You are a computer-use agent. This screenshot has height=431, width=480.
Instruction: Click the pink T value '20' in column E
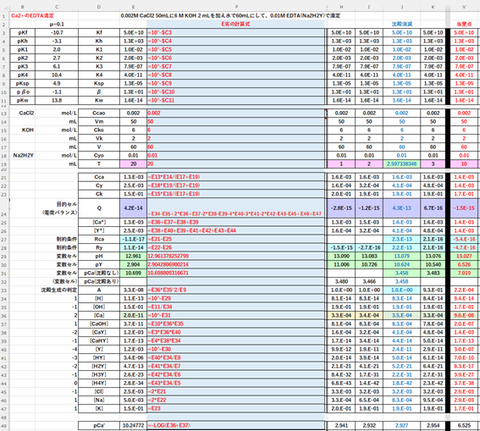point(133,164)
